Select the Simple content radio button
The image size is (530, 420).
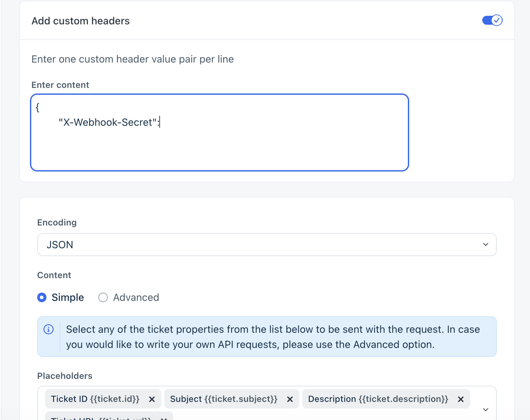point(42,298)
